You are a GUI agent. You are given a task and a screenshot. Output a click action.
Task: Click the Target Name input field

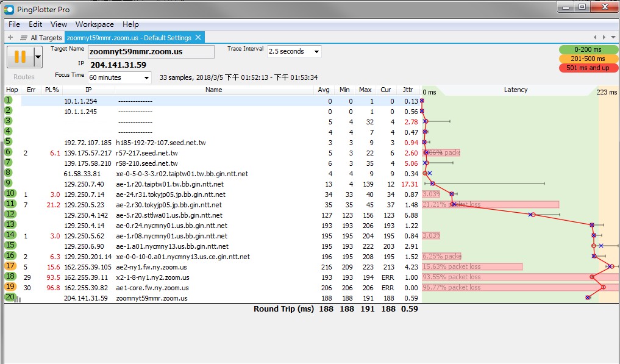(x=151, y=52)
